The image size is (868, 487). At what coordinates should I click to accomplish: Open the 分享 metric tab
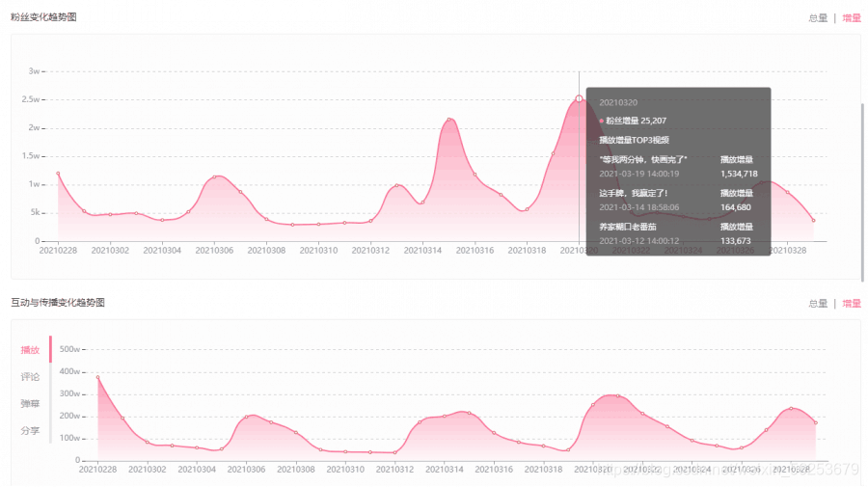31,430
